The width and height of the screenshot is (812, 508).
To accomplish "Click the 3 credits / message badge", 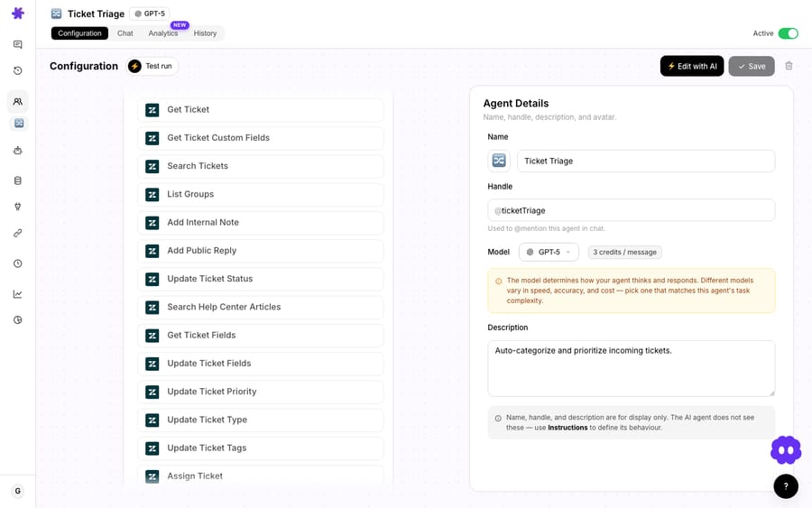I will pos(624,252).
